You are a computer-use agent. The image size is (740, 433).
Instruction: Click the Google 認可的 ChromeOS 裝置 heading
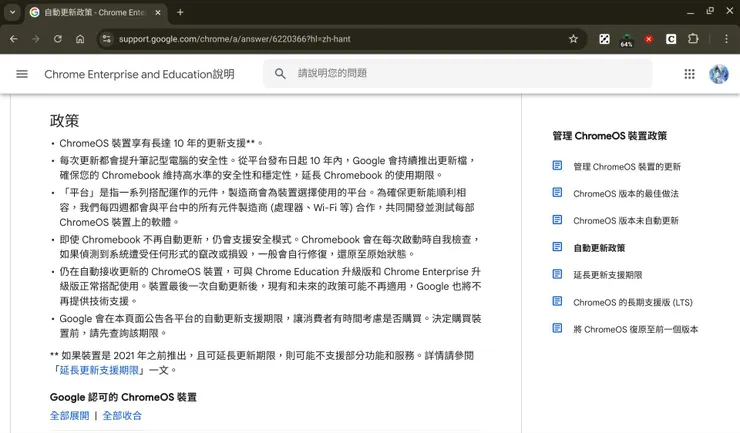123,397
